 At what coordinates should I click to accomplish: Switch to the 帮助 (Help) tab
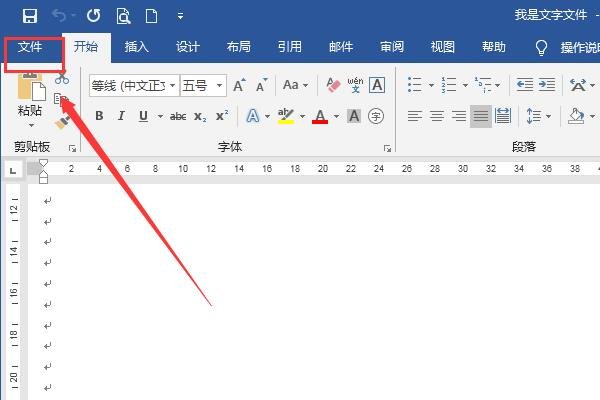coord(494,47)
